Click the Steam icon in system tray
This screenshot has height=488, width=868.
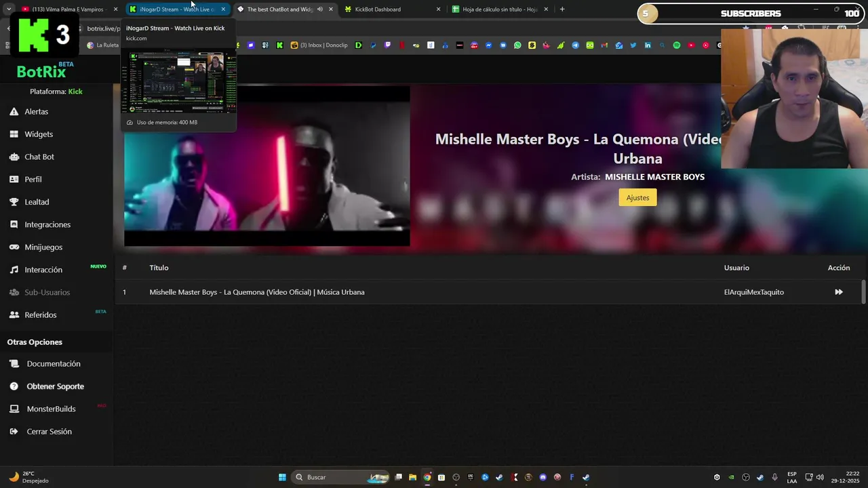click(759, 477)
